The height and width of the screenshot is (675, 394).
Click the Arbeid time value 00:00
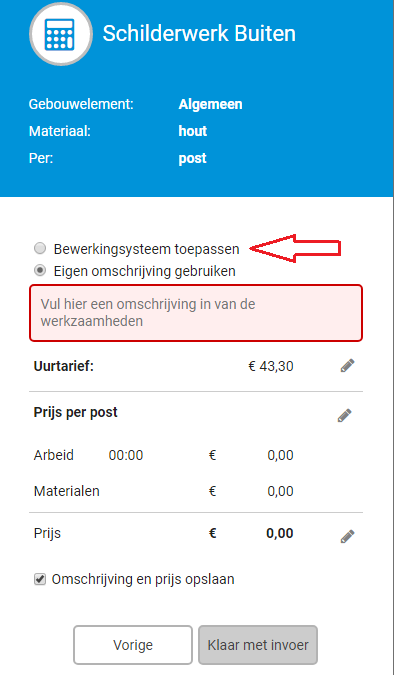point(126,455)
